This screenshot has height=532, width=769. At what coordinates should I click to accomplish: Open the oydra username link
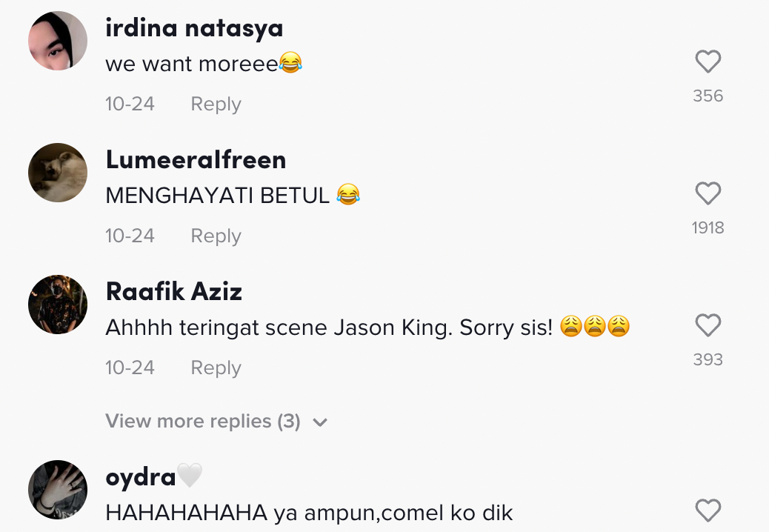coord(141,477)
